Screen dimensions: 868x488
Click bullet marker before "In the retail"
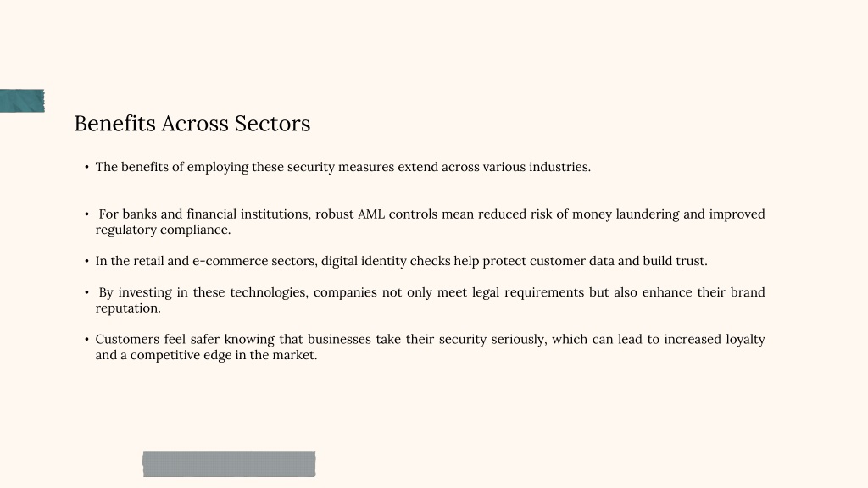(87, 261)
